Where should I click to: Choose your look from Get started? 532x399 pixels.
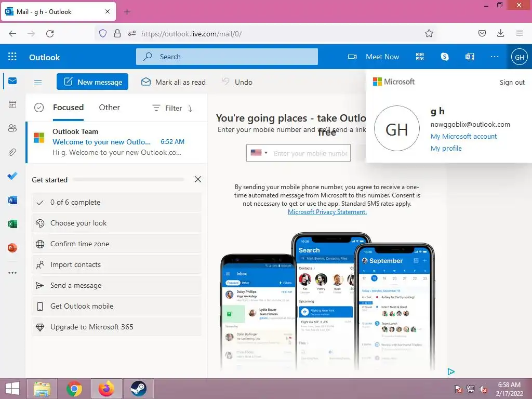point(116,223)
